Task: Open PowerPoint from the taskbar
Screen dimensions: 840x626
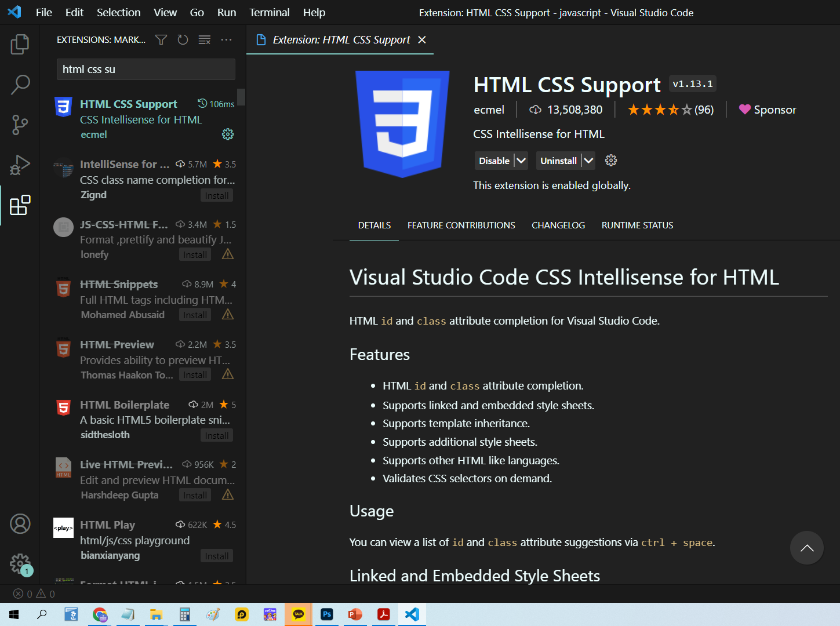Action: point(355,614)
